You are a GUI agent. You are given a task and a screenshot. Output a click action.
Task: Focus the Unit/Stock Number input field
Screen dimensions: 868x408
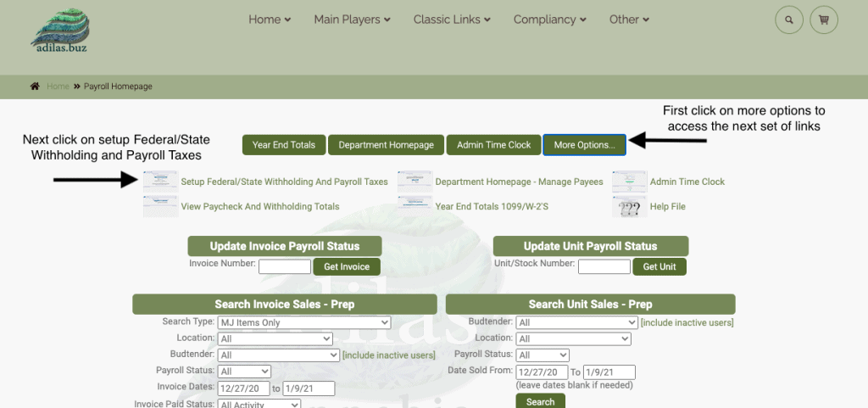tap(604, 266)
